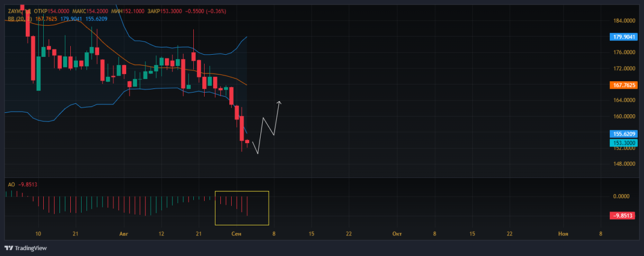This screenshot has height=256, width=644.
Task: Click the high value 154.2000
Action: click(x=97, y=11)
